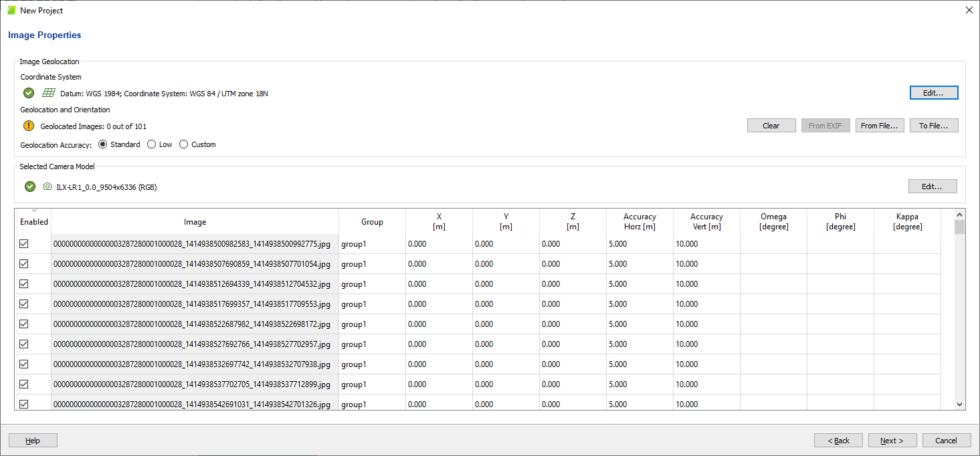Click the green camera model checkmark icon
980x456 pixels.
30,187
